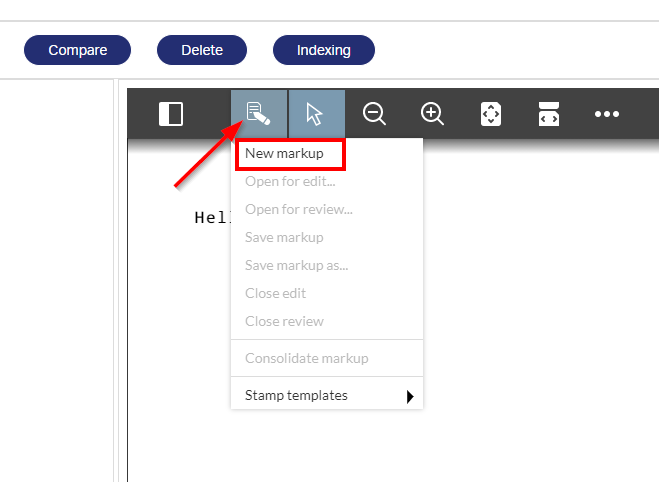Select the pointer arrow tool
This screenshot has height=482, width=659.
[315, 114]
